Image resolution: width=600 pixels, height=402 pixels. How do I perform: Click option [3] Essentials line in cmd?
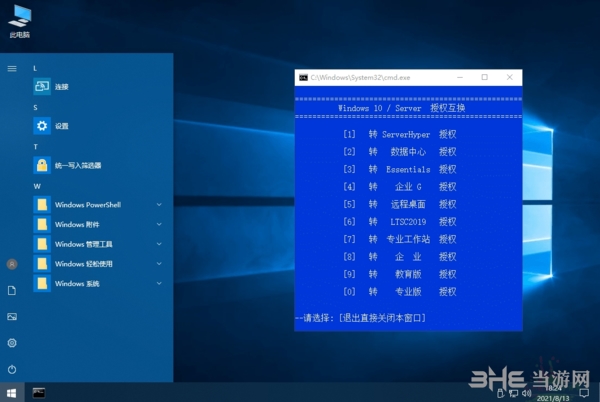pos(399,169)
